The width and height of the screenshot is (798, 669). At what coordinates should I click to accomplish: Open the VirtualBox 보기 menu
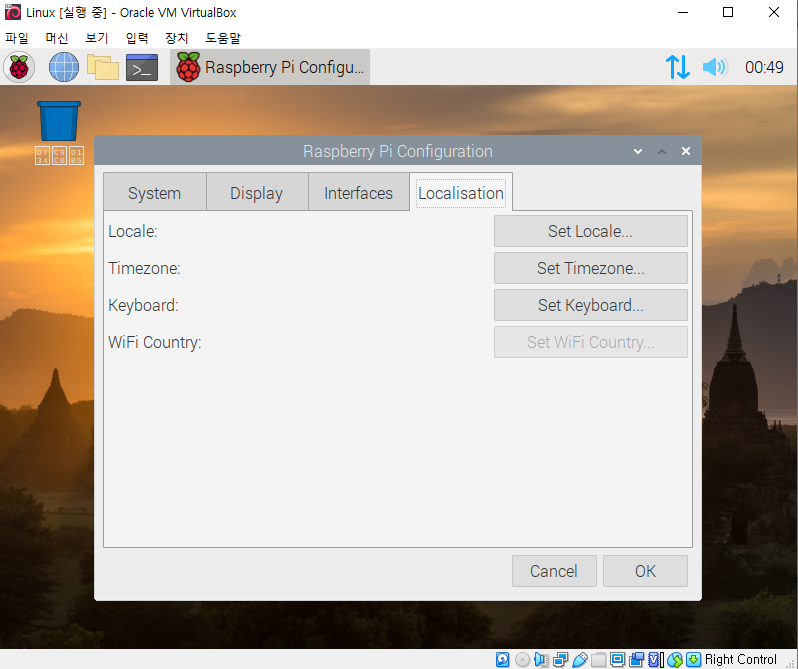pos(97,38)
